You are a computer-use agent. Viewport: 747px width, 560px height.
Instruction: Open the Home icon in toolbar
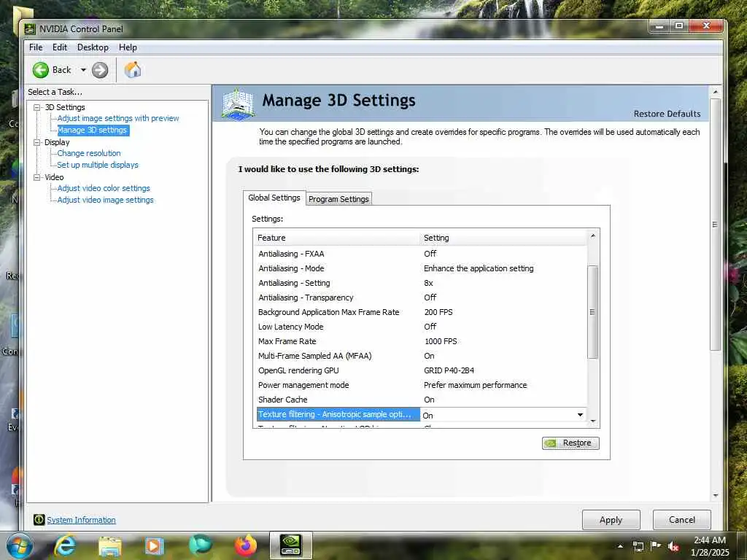pos(133,70)
